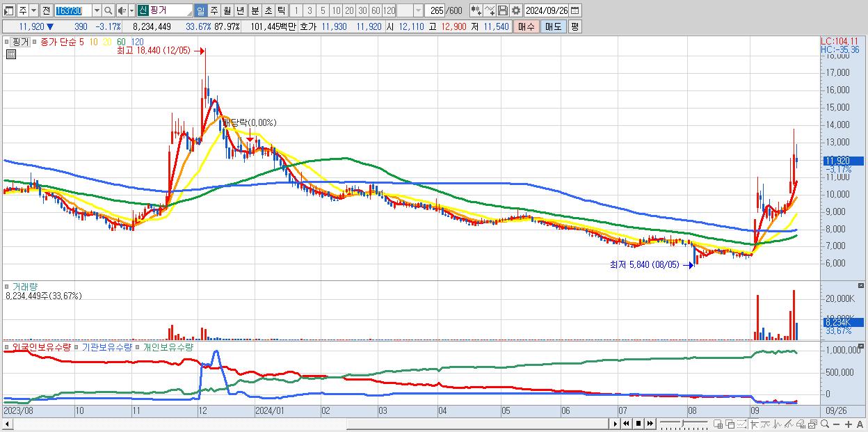This screenshot has width=868, height=432.
Task: Switch to yearly period 년 button
Action: point(240,10)
